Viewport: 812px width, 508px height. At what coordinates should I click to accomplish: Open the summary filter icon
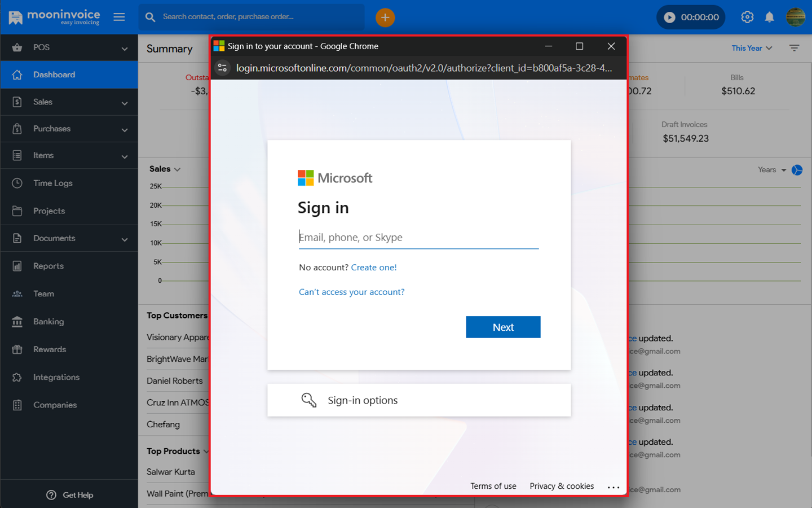[794, 49]
